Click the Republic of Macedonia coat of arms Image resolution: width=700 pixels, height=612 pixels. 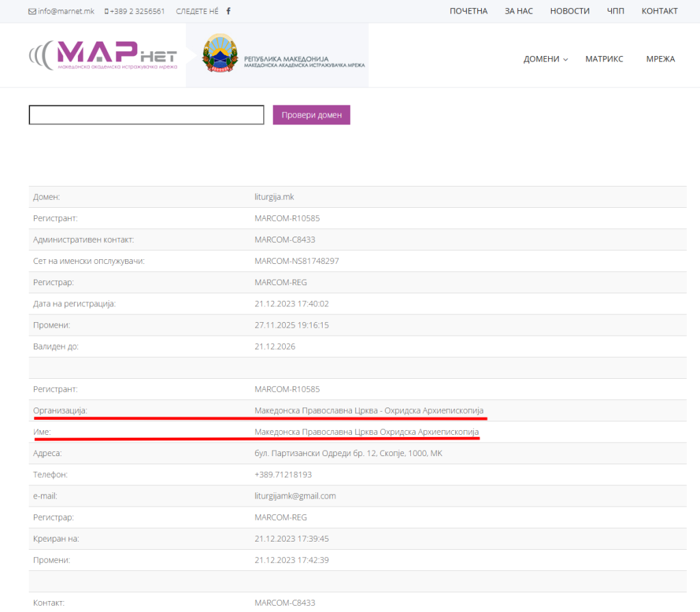219,54
